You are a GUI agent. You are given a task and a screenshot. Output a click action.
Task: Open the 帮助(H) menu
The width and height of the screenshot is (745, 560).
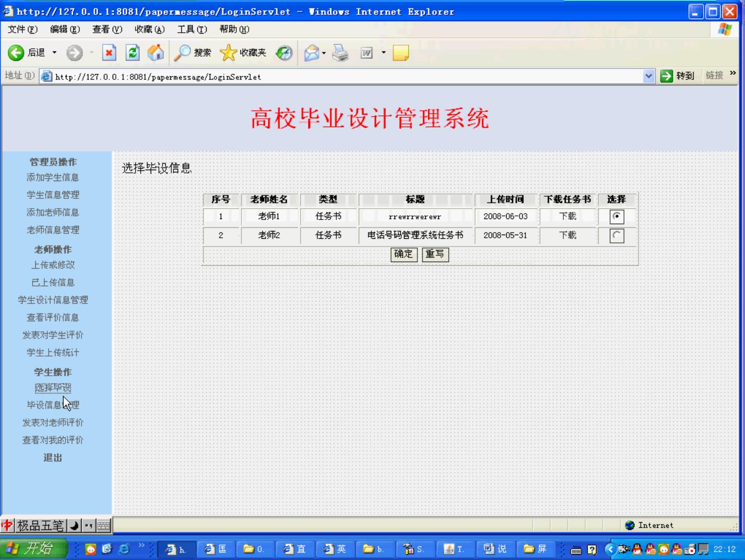(x=235, y=30)
